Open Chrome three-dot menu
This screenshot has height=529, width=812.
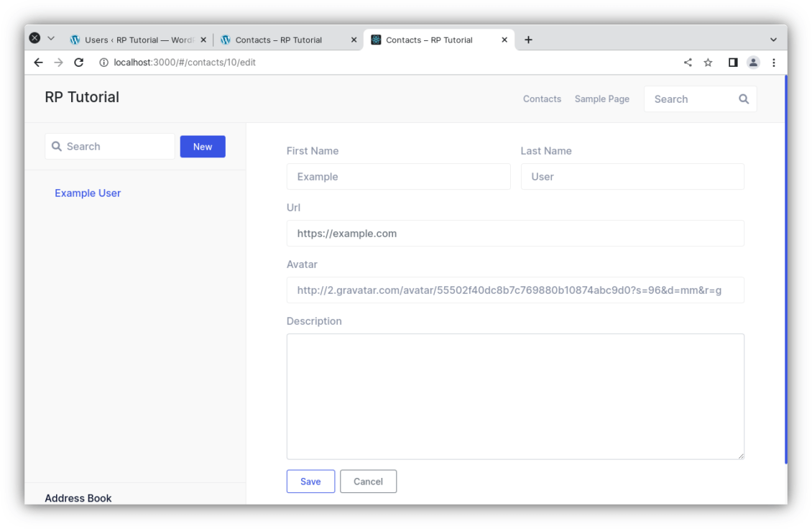click(x=774, y=63)
